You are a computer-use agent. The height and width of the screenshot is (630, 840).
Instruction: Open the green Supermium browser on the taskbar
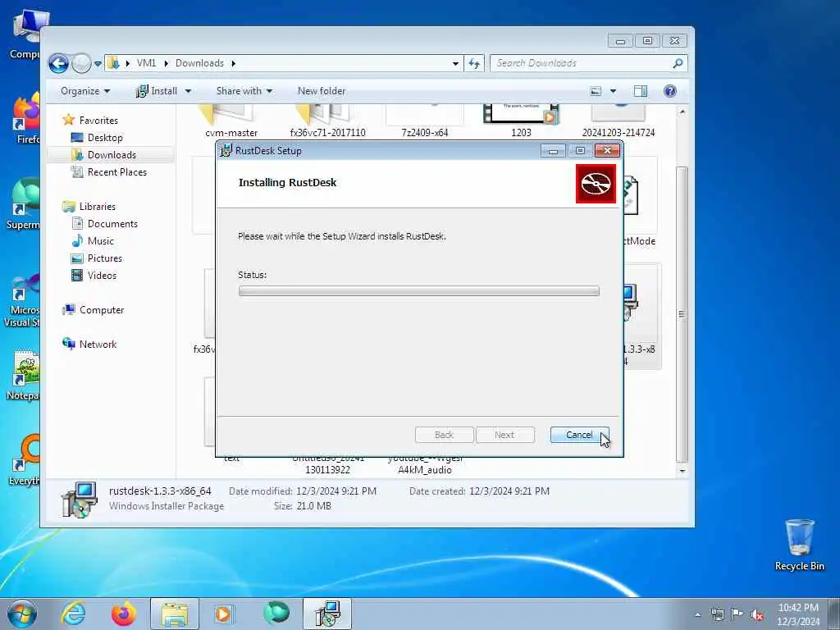[x=276, y=614]
